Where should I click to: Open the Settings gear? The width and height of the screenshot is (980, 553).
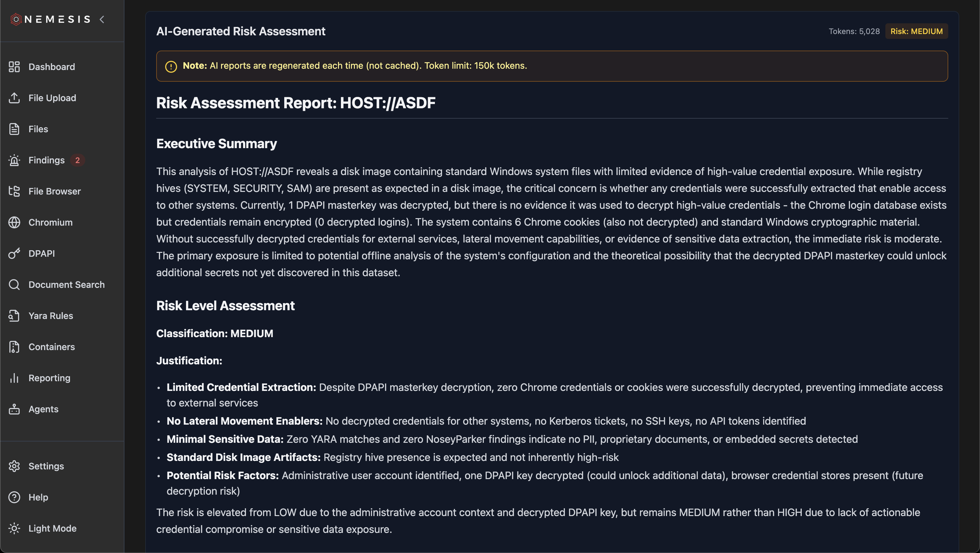[46, 466]
